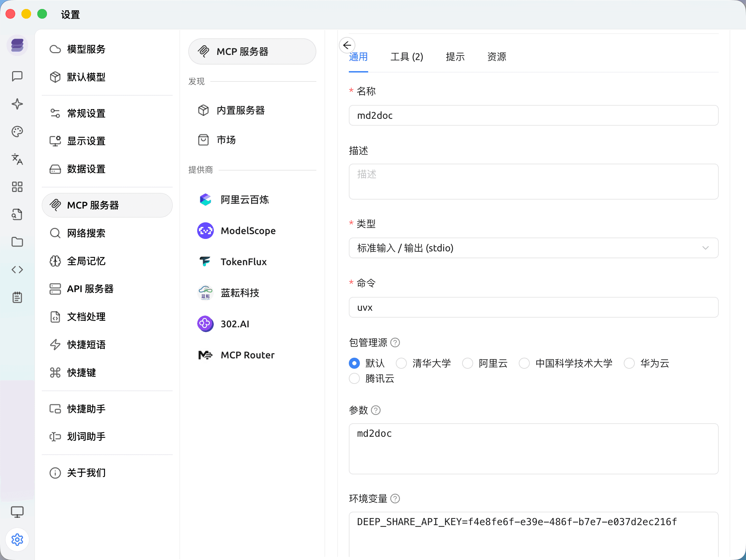Select the 阿里云 package source
746x560 pixels.
pyautogui.click(x=468, y=363)
